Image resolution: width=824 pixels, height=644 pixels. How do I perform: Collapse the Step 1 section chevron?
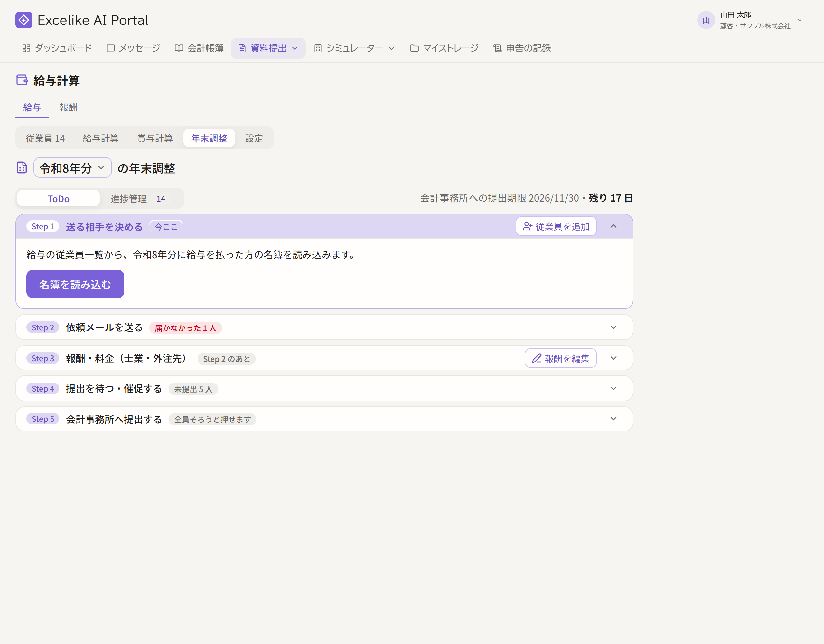[x=613, y=226]
